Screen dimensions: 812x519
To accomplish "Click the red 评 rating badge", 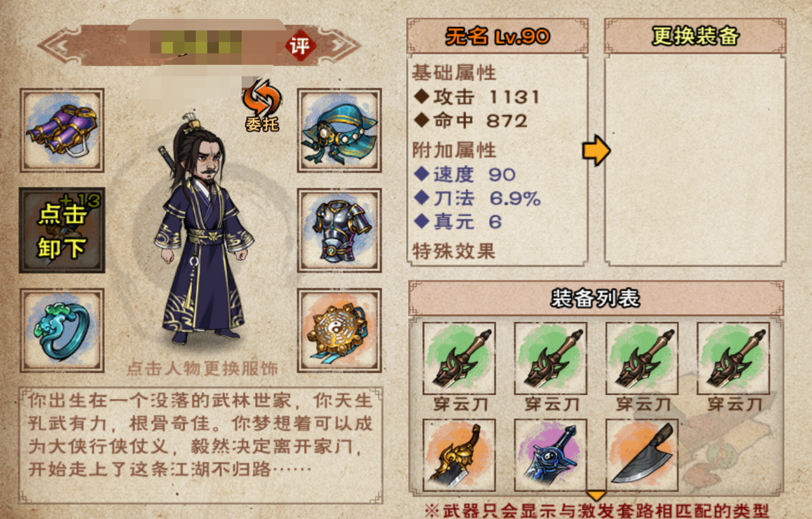I will pyautogui.click(x=301, y=45).
